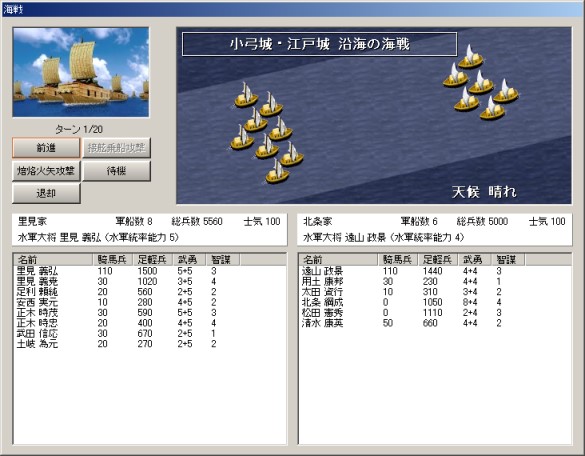Click the 海戦 window title
The image size is (585, 456).
[13, 10]
